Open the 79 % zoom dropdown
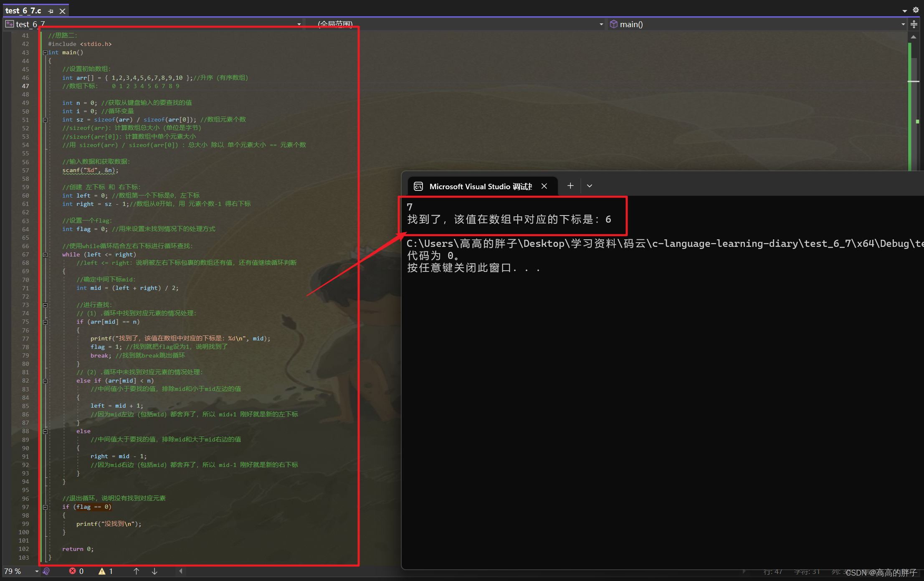This screenshot has height=581, width=924. click(37, 571)
